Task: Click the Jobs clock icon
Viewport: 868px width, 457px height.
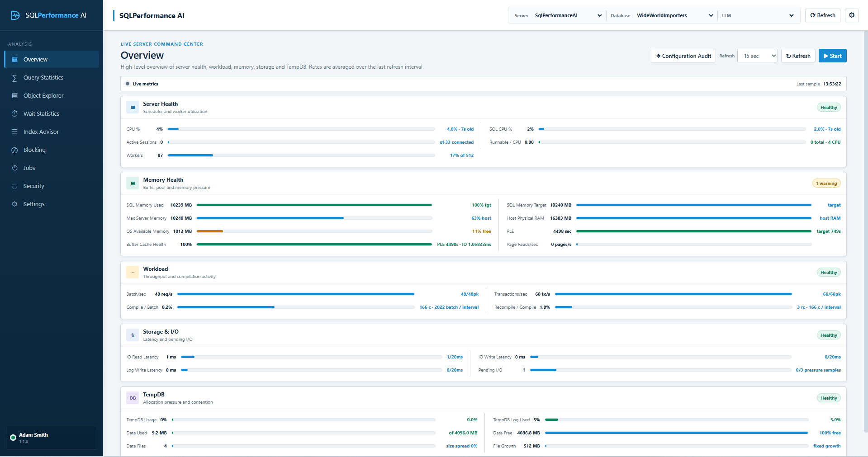Action: (14, 168)
